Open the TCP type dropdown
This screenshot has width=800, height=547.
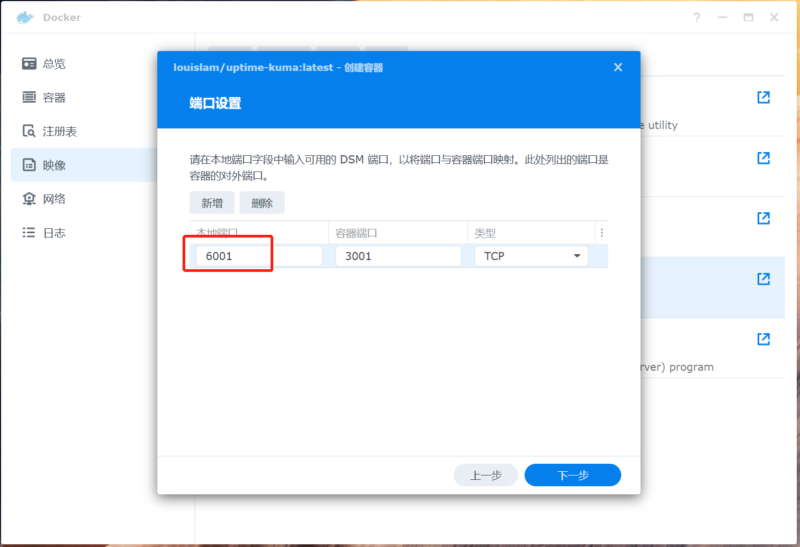point(531,256)
